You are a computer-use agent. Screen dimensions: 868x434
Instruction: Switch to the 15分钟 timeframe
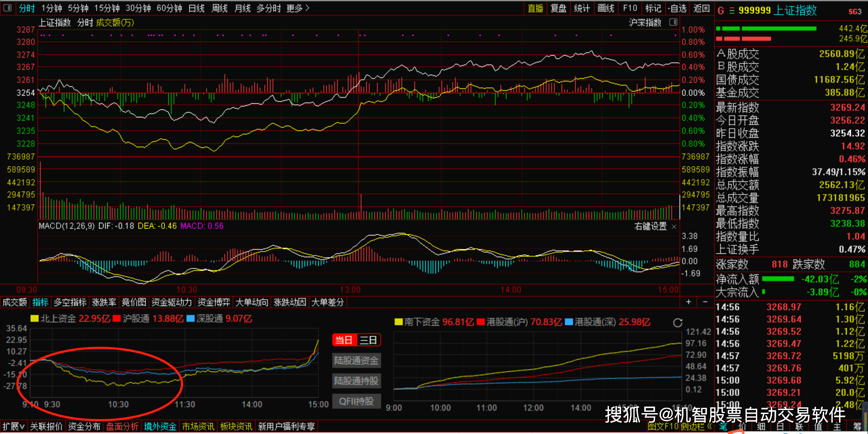click(x=107, y=8)
